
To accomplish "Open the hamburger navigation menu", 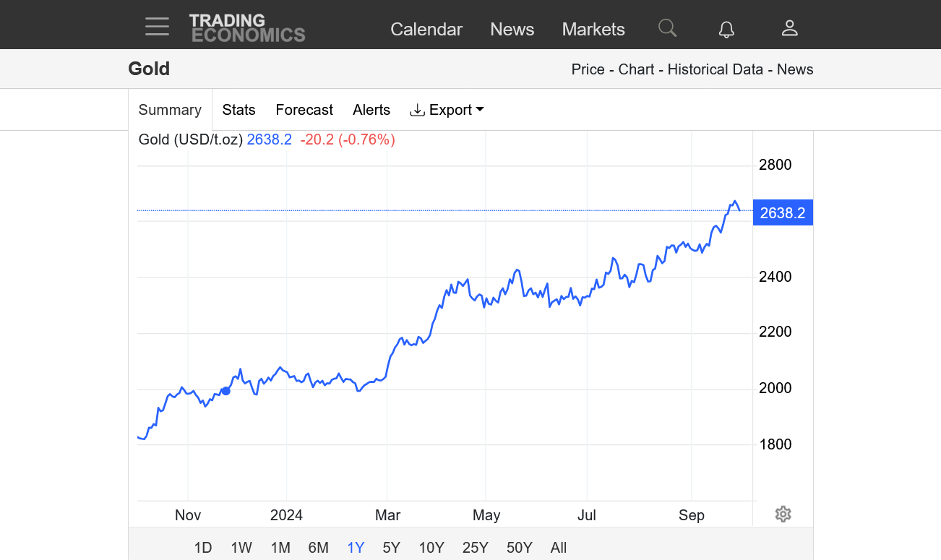I will [157, 27].
